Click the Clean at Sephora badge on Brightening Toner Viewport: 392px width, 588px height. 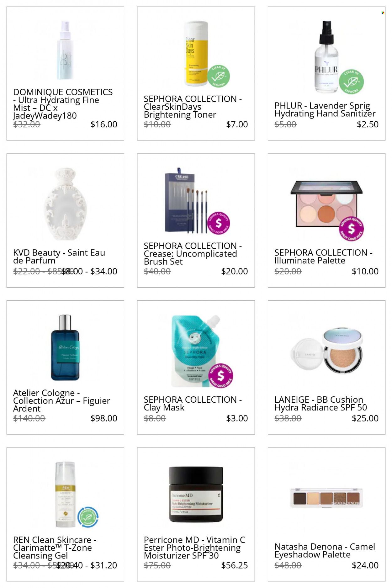[219, 76]
